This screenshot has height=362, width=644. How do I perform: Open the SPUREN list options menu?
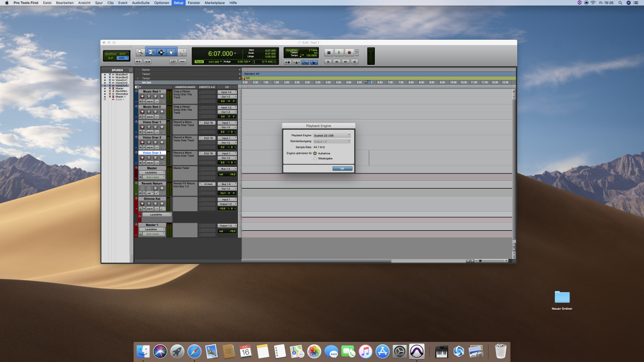[x=131, y=70]
